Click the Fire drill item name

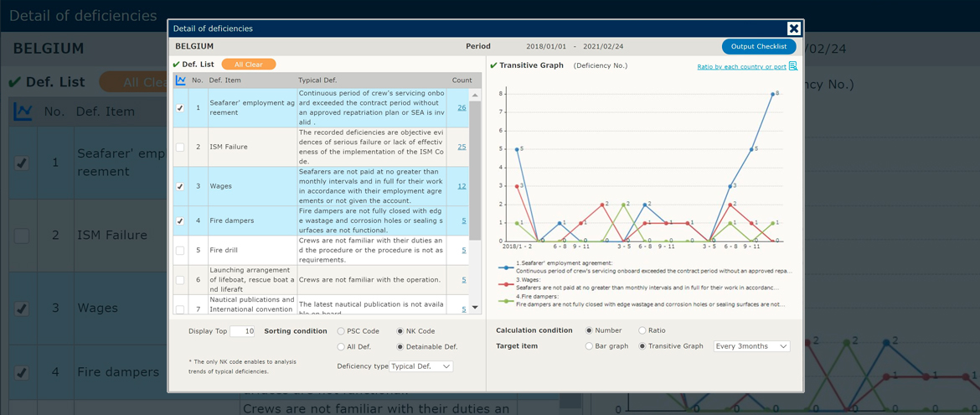pyautogui.click(x=224, y=251)
